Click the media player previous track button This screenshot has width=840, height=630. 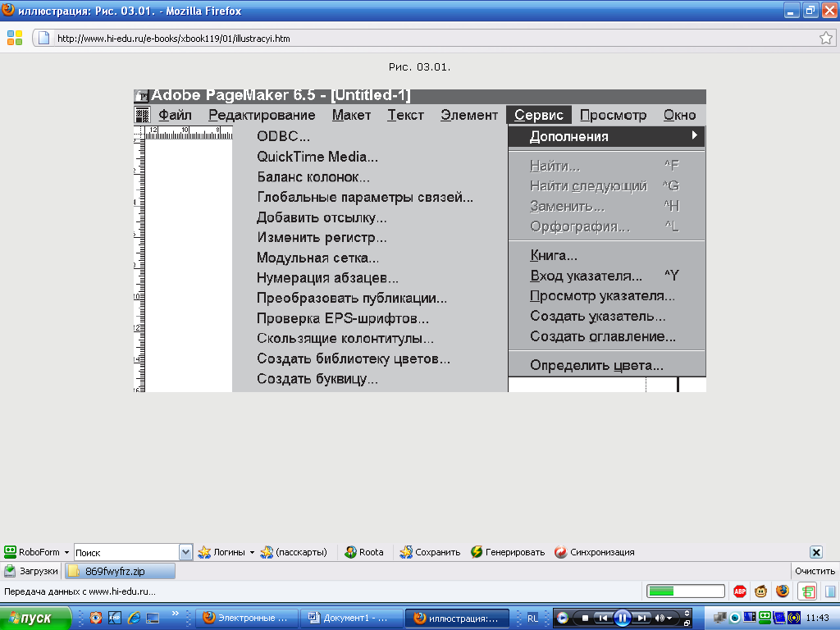pos(602,619)
